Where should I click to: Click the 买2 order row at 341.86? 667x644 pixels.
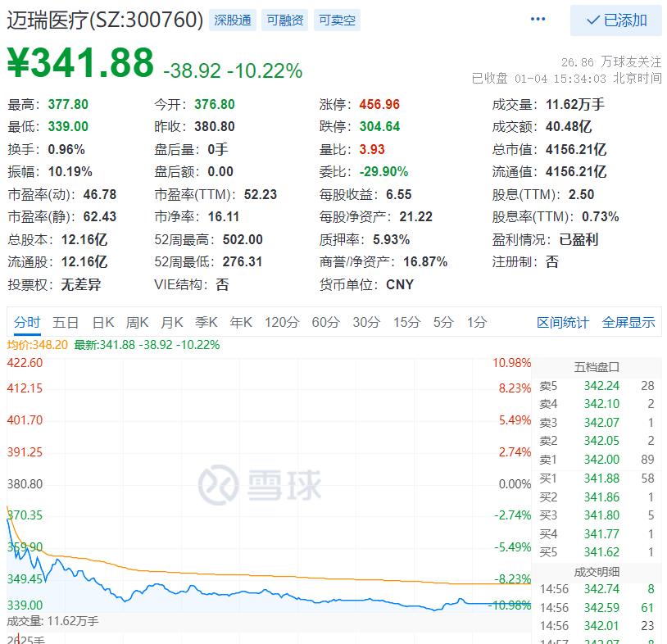(597, 497)
